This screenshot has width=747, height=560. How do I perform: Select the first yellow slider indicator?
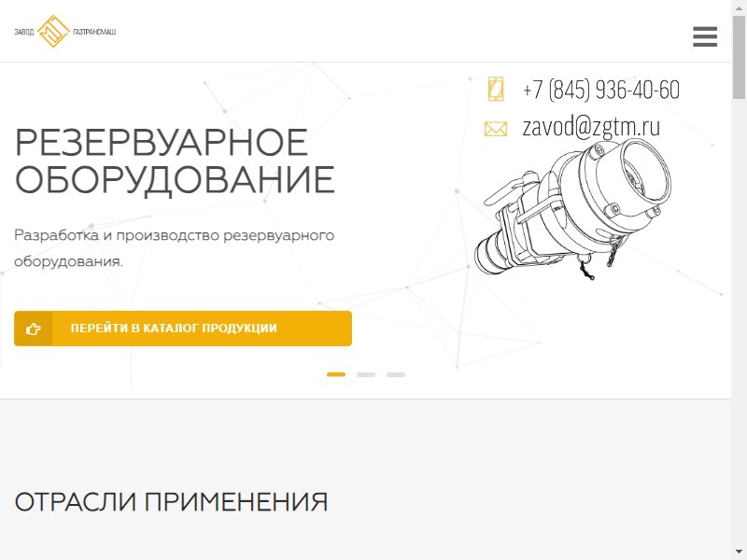coord(336,375)
